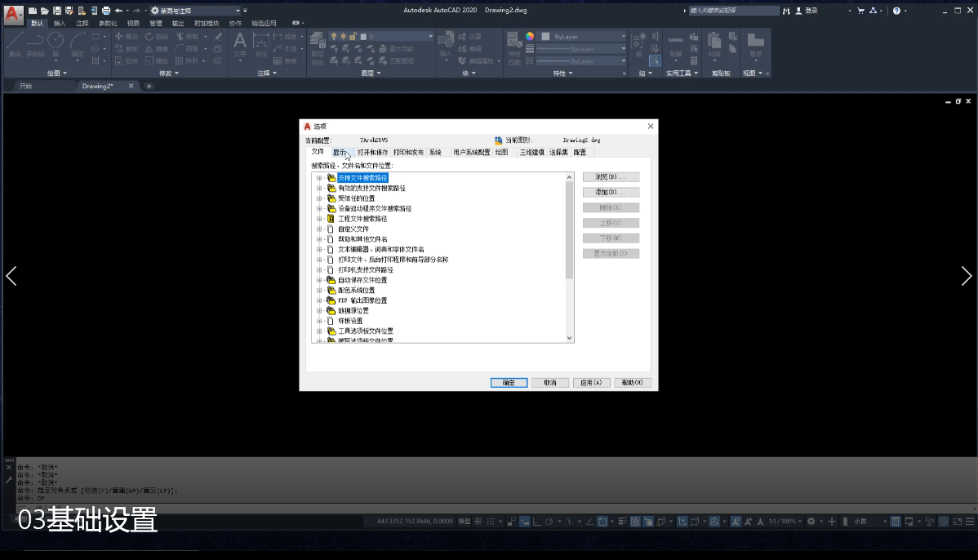Click the ByLayer color swatch dropdown
Image resolution: width=978 pixels, height=560 pixels.
[x=584, y=37]
